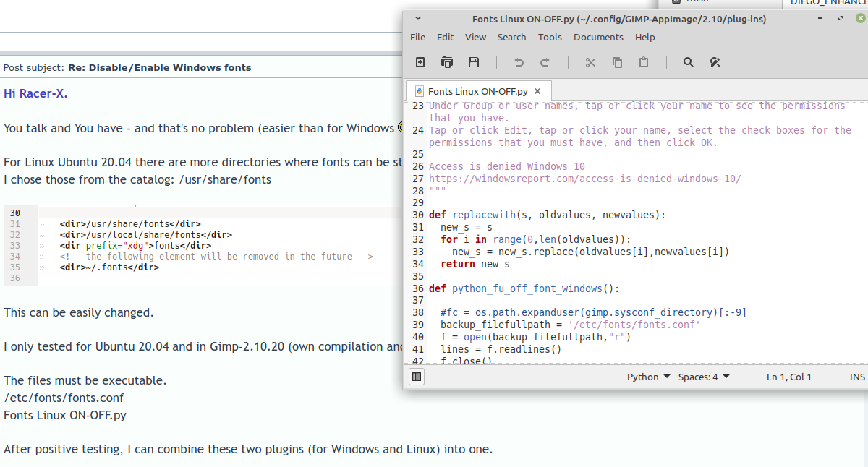The image size is (868, 467).
Task: Click the Paste clipboard icon
Action: [x=644, y=63]
